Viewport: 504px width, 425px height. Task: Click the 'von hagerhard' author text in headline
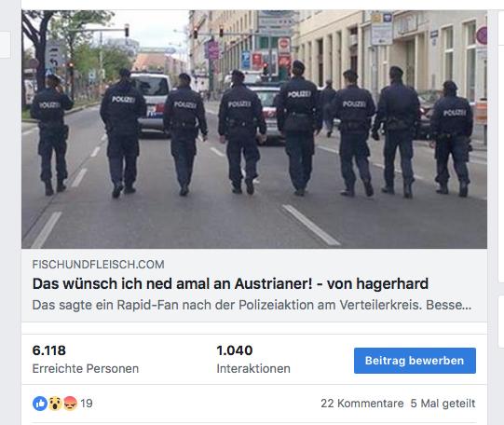[x=377, y=284]
